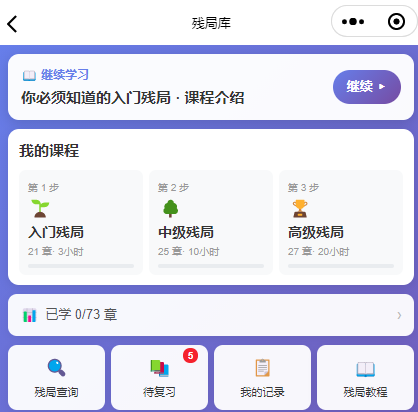Go back with the left arrow icon
This screenshot has height=412, width=418.
pos(12,24)
